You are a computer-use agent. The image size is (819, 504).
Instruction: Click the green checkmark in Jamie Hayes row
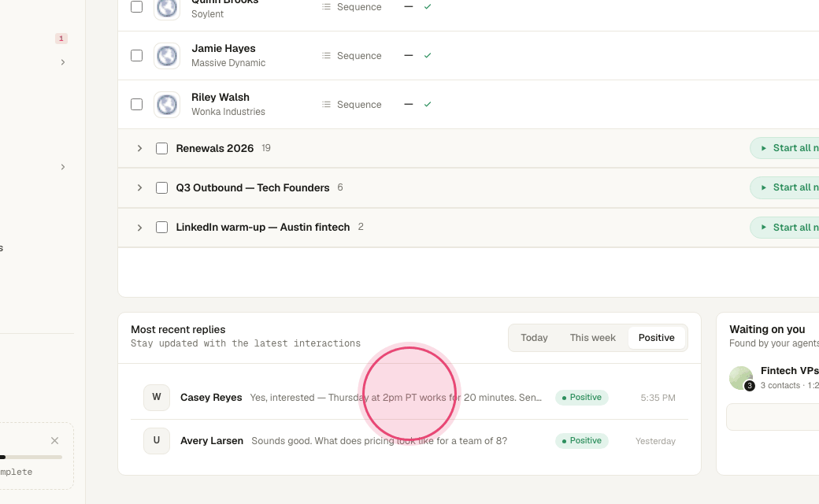point(428,55)
